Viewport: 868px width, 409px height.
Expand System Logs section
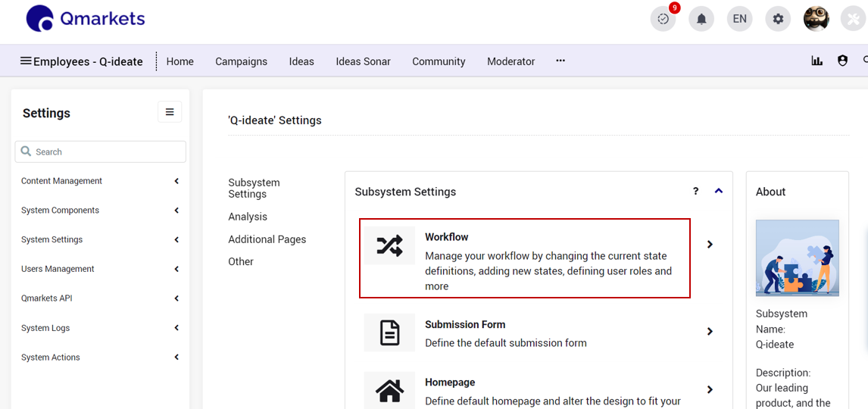tap(100, 328)
